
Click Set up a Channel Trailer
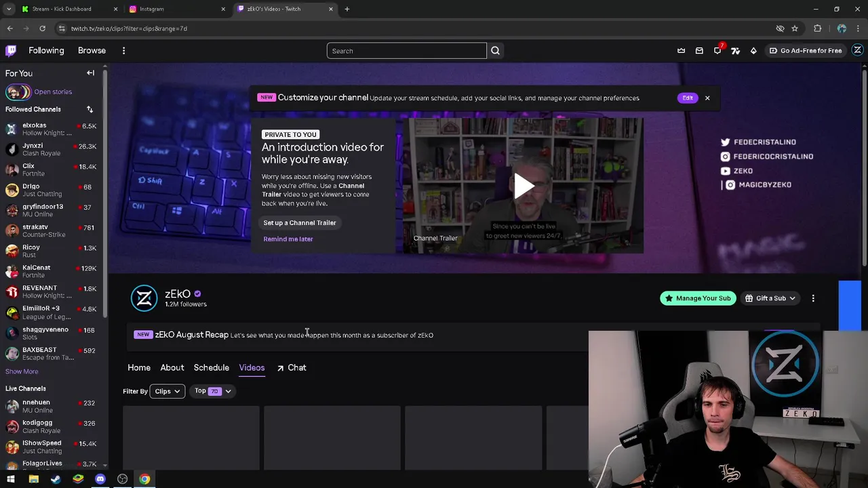(300, 222)
